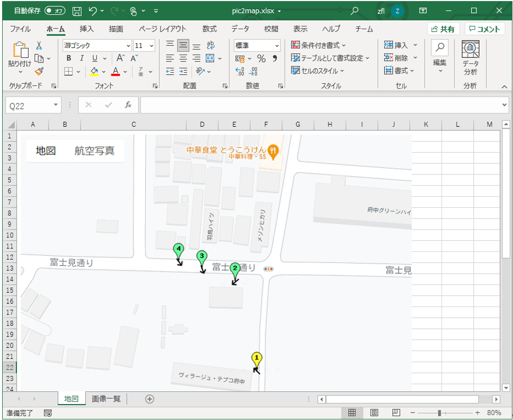Open the Name Box dropdown arrow
This screenshot has height=420, width=513.
coord(56,105)
